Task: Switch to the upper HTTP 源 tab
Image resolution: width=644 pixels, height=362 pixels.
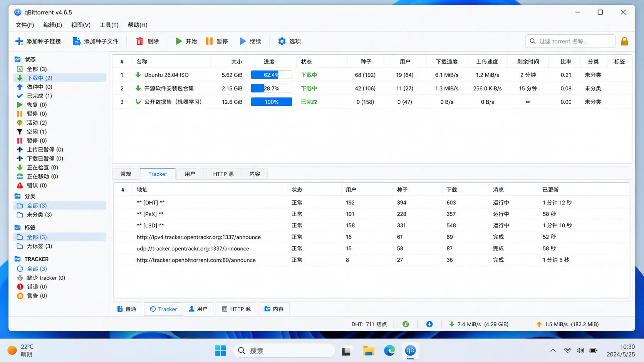Action: (x=223, y=174)
